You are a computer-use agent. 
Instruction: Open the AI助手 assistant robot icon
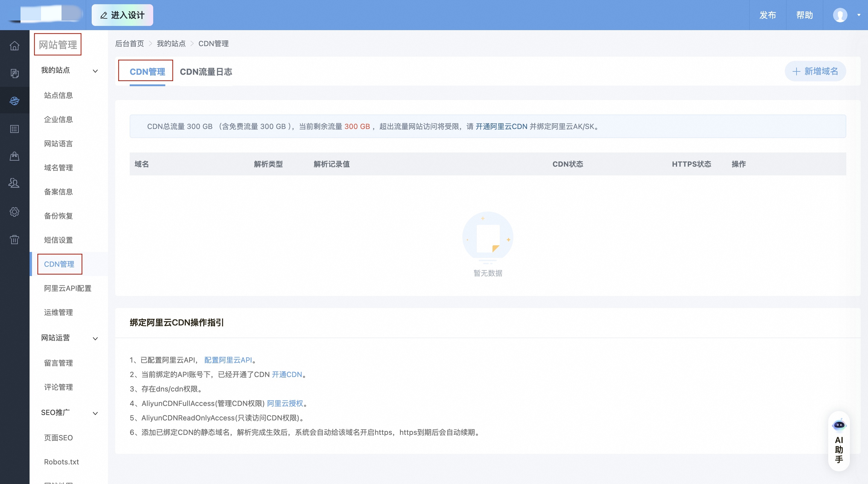point(839,425)
